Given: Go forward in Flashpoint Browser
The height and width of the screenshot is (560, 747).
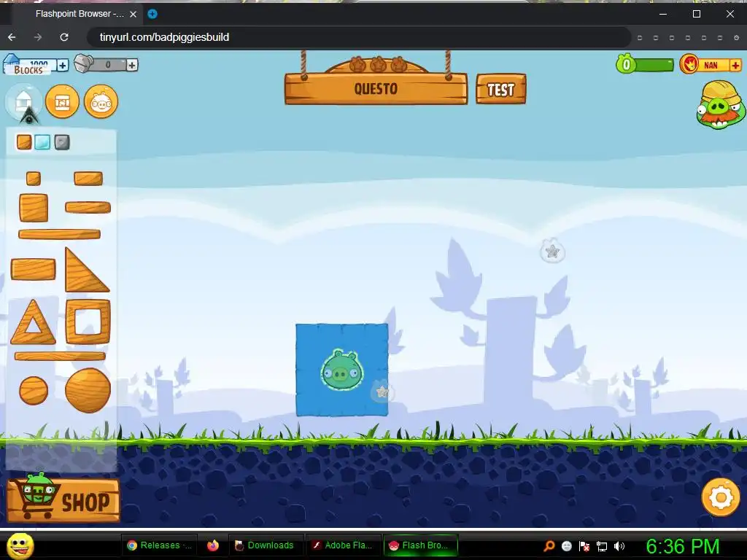Looking at the screenshot, I should pyautogui.click(x=38, y=37).
